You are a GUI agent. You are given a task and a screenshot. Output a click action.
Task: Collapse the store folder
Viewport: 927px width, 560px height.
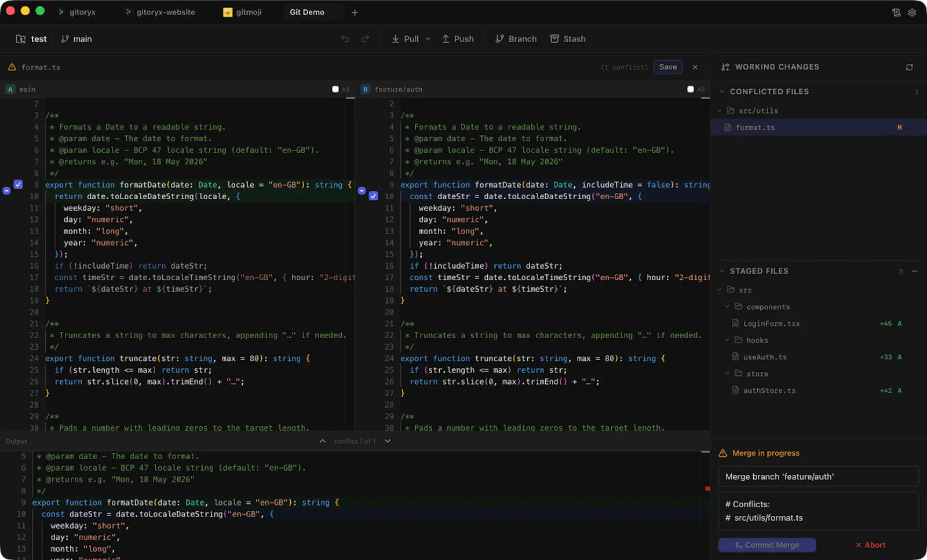pyautogui.click(x=727, y=374)
